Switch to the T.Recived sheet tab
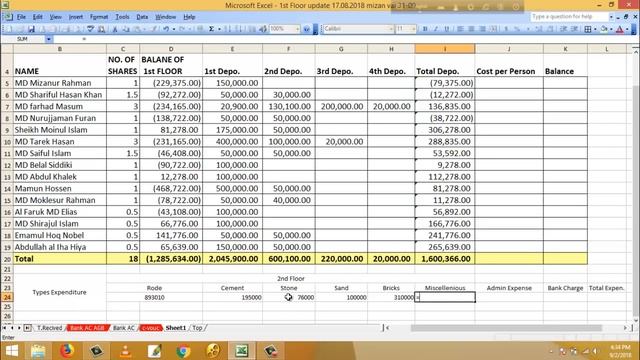Image resolution: width=640 pixels, height=360 pixels. (x=49, y=328)
